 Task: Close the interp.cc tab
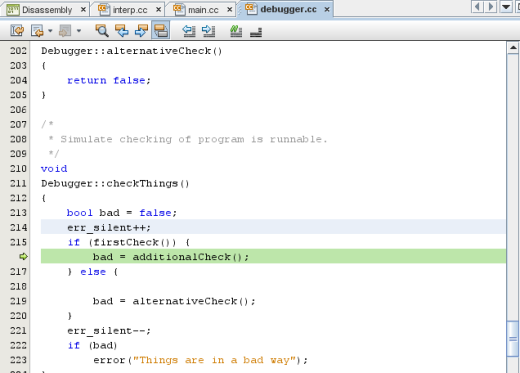click(x=159, y=10)
